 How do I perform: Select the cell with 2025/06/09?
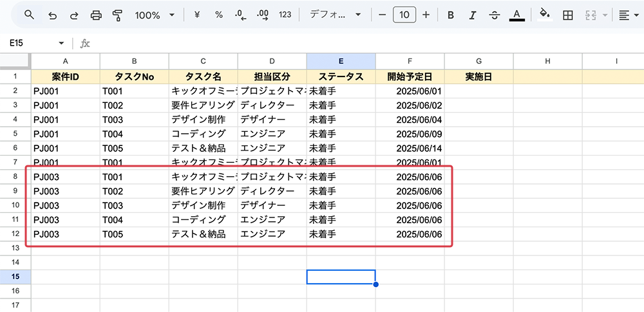click(410, 134)
